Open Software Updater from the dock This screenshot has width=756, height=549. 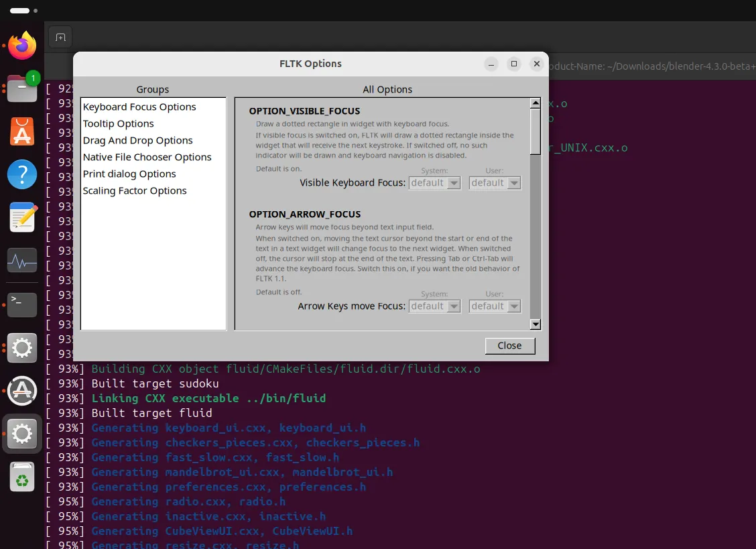tap(22, 390)
